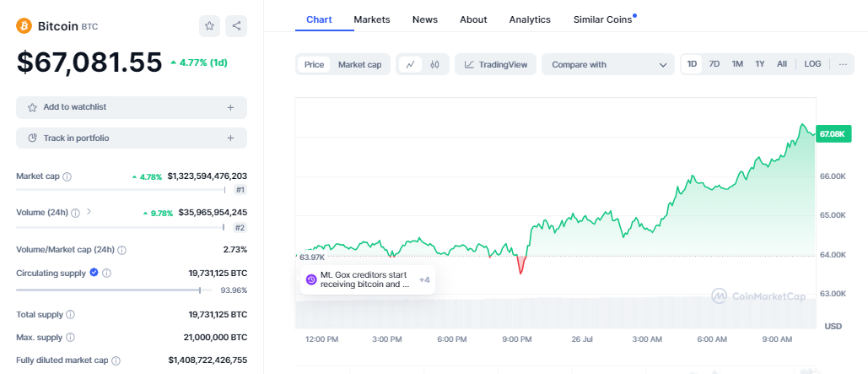The image size is (868, 374).
Task: Star Bitcoin with the favorite button
Action: pyautogui.click(x=209, y=26)
